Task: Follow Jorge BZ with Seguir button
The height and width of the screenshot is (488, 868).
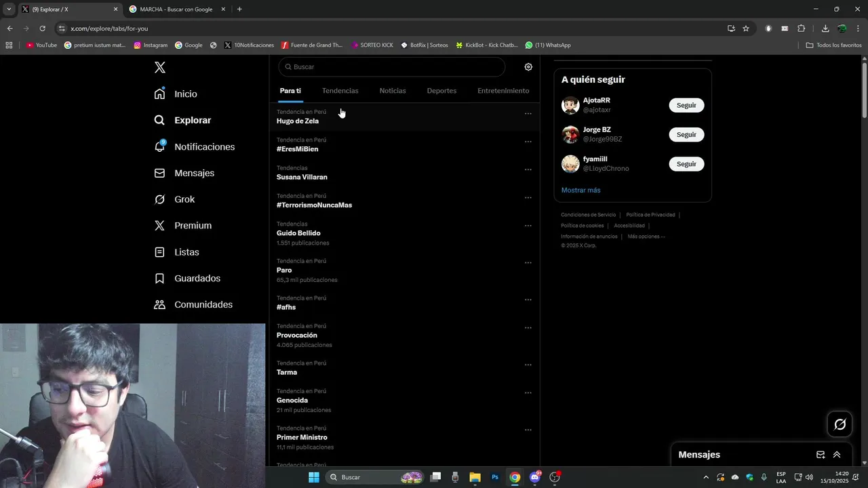Action: (x=686, y=134)
